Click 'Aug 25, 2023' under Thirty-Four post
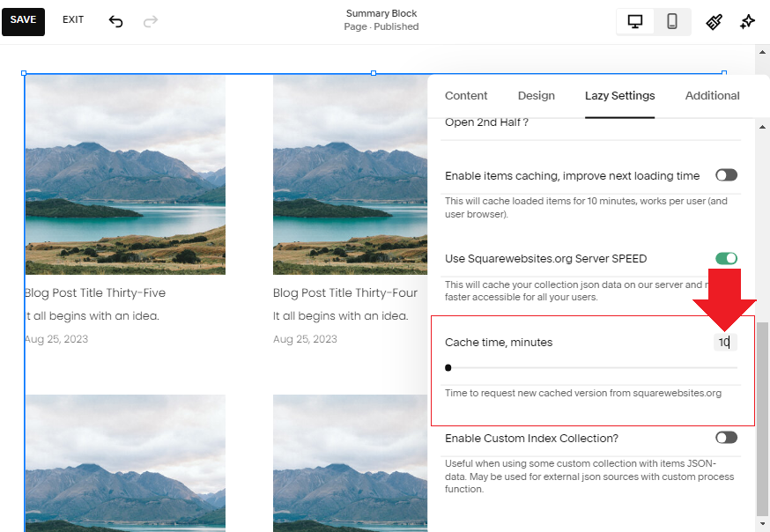Screen dimensions: 770x532 (305, 339)
